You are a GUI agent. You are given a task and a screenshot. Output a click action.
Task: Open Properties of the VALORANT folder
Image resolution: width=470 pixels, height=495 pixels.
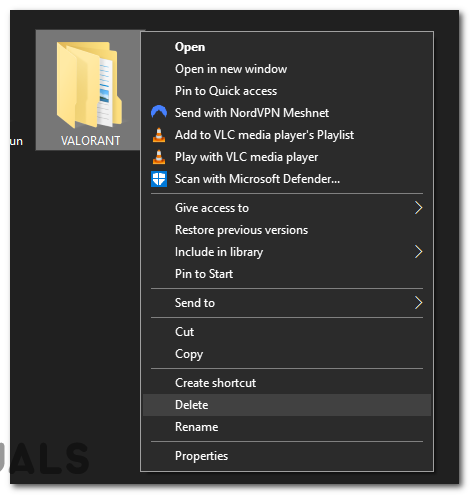287,456
